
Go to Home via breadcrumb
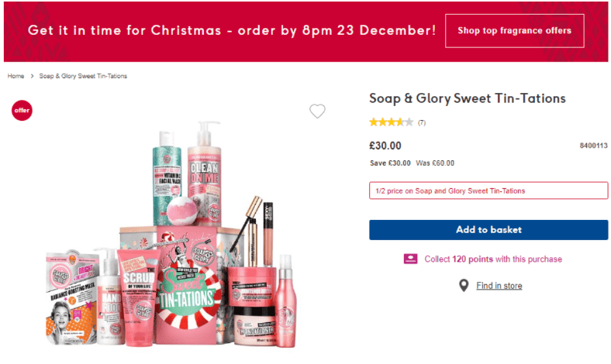(x=16, y=76)
